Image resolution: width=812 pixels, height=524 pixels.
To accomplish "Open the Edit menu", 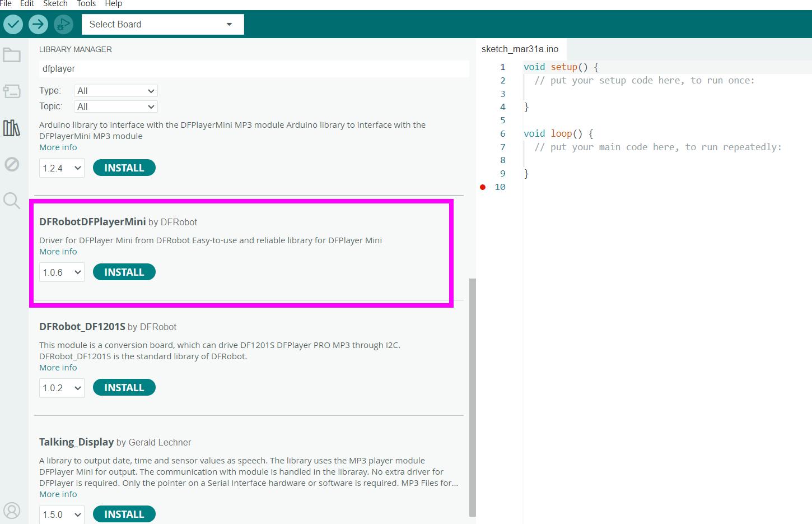I will click(27, 3).
